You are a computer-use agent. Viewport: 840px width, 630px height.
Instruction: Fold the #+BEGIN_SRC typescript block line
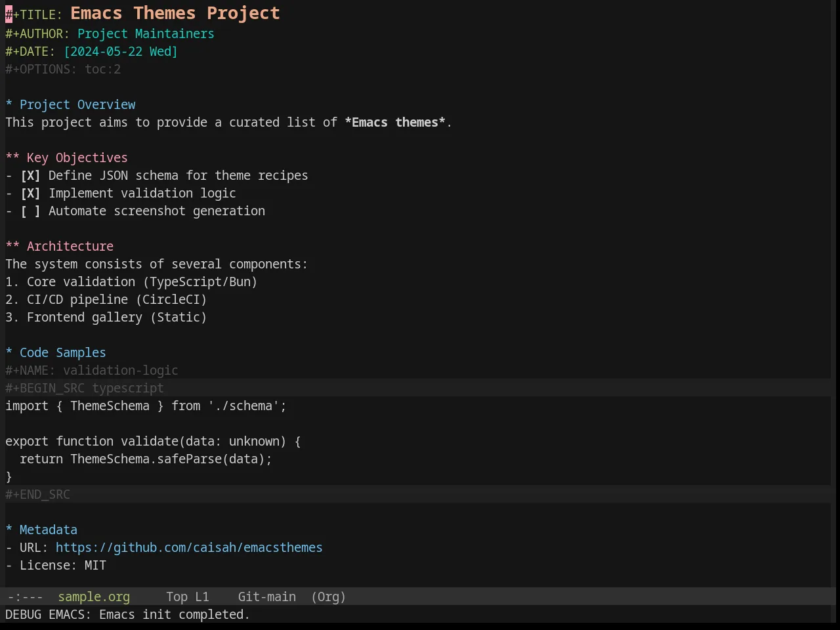pyautogui.click(x=85, y=388)
